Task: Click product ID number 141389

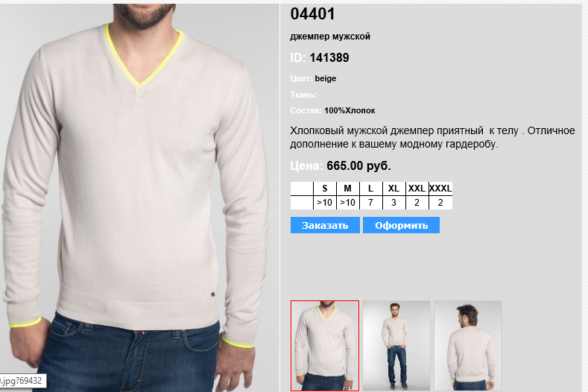Action: [x=329, y=58]
